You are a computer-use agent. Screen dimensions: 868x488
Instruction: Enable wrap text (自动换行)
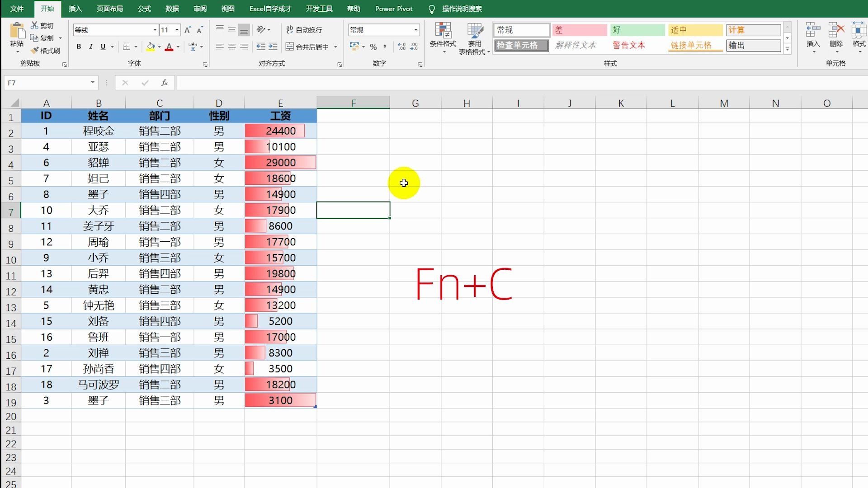pyautogui.click(x=304, y=30)
